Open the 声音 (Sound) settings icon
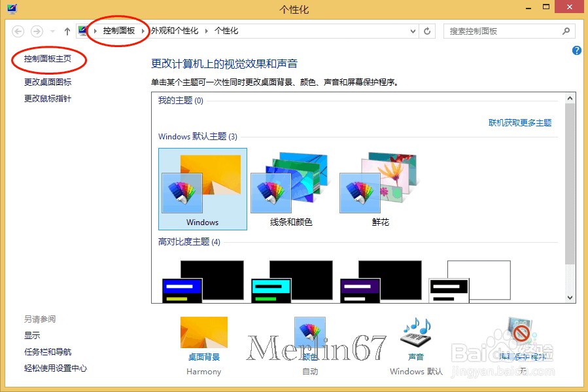Viewport: 588px width, 392px height. [415, 334]
